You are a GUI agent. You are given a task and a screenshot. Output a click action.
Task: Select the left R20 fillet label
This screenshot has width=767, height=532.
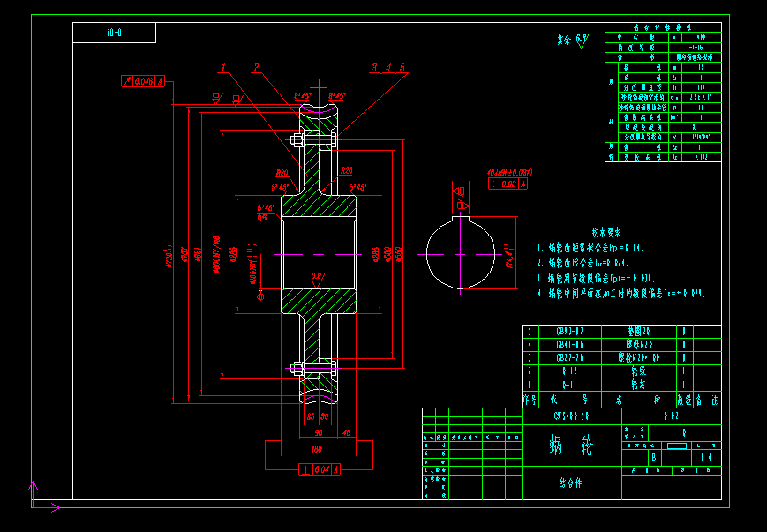tap(282, 173)
